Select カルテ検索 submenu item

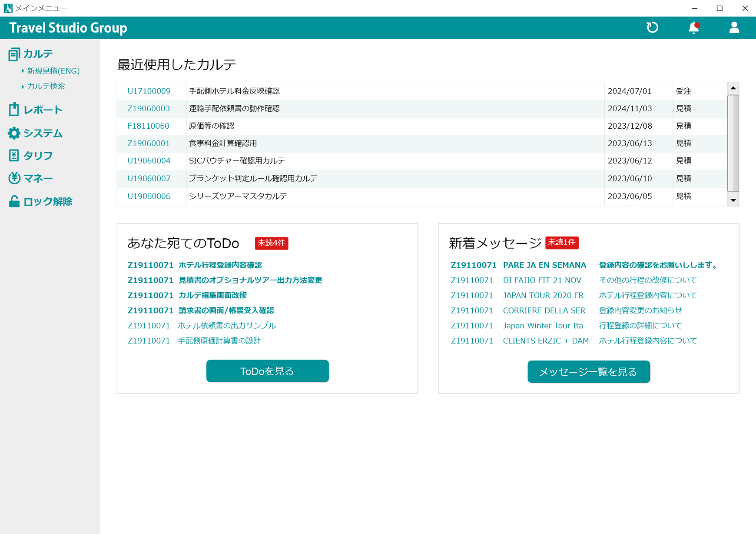[x=46, y=86]
